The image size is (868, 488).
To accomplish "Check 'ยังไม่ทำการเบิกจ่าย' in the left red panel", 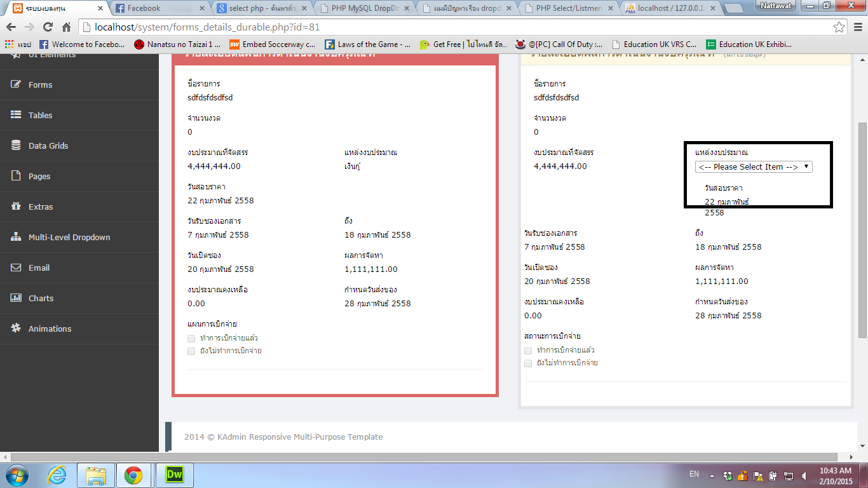I will [191, 351].
